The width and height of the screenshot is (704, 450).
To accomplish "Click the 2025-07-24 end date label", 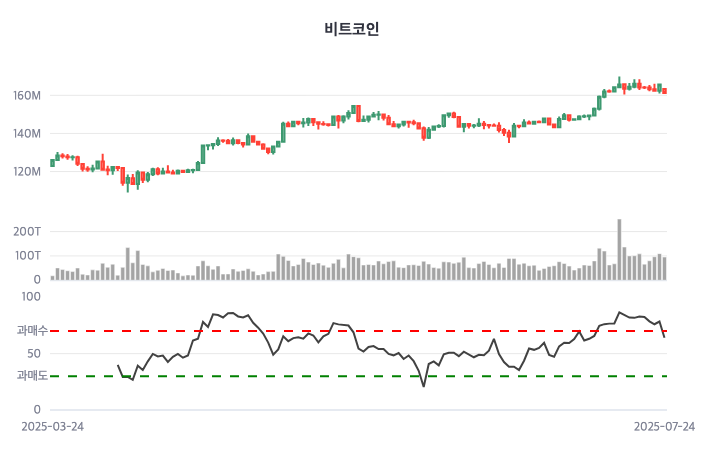I will click(x=665, y=426).
